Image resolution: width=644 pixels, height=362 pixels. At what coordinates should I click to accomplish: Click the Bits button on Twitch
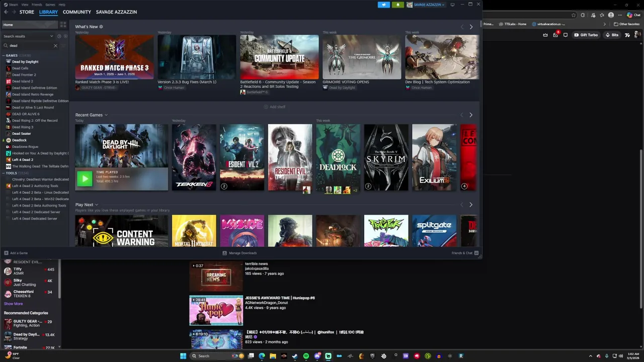[x=611, y=35]
